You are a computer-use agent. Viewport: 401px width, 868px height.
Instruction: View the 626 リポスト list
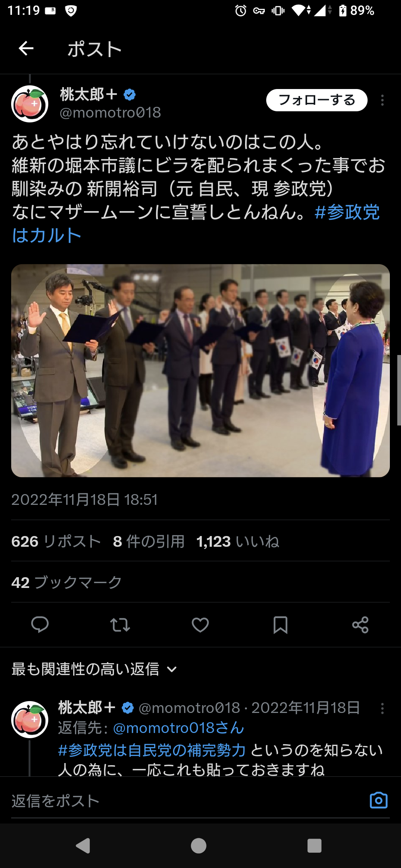[x=56, y=541]
